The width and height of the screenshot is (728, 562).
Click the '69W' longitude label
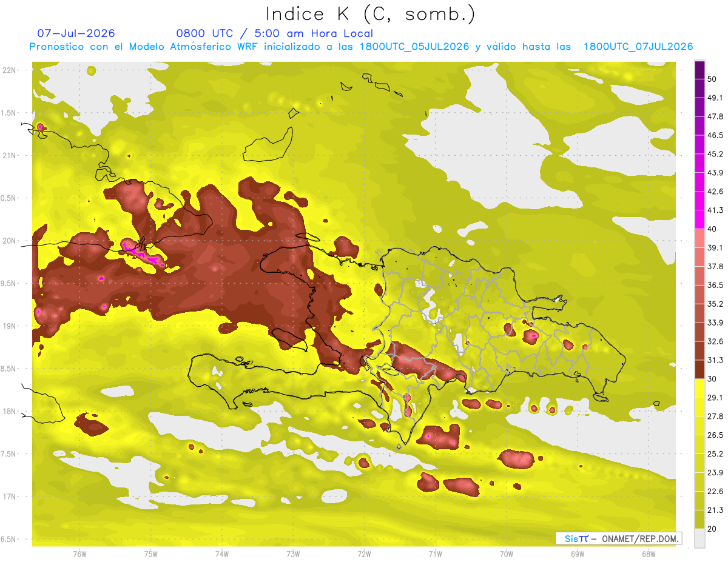point(578,554)
